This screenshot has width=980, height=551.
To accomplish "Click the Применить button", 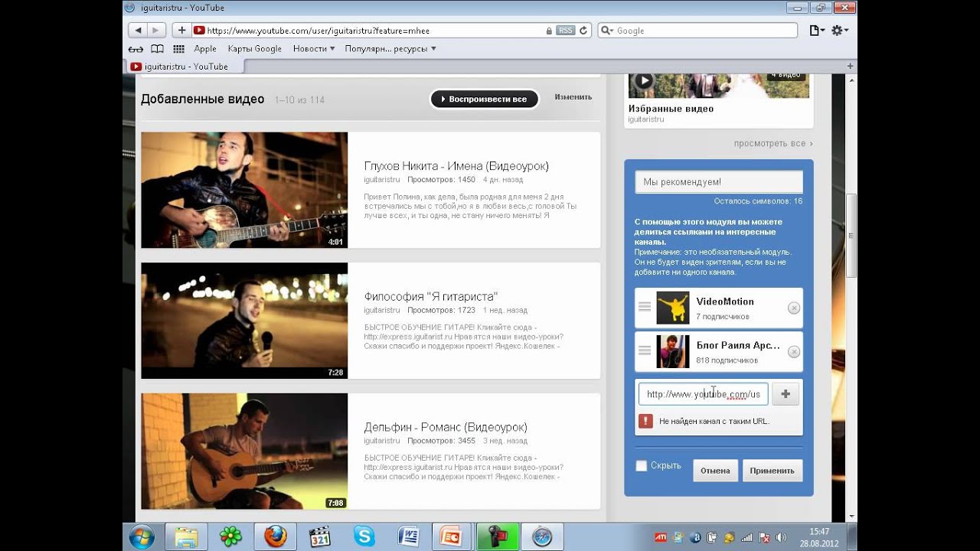I will [x=773, y=471].
